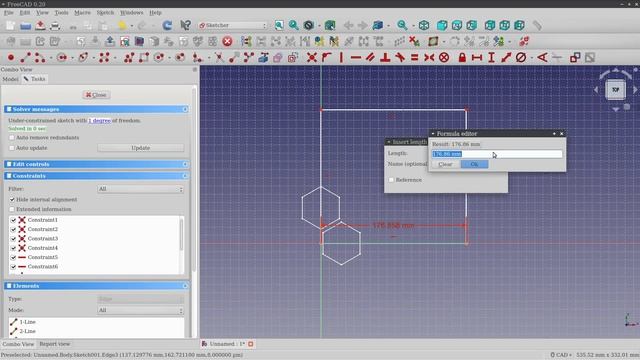Select the Create circle tool

point(62,58)
